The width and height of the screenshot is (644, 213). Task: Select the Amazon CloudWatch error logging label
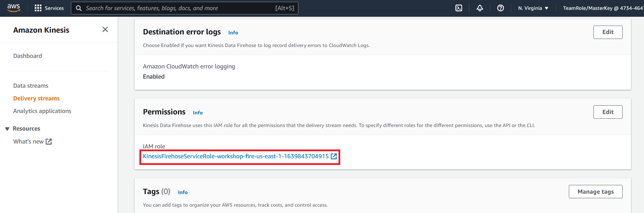point(189,66)
